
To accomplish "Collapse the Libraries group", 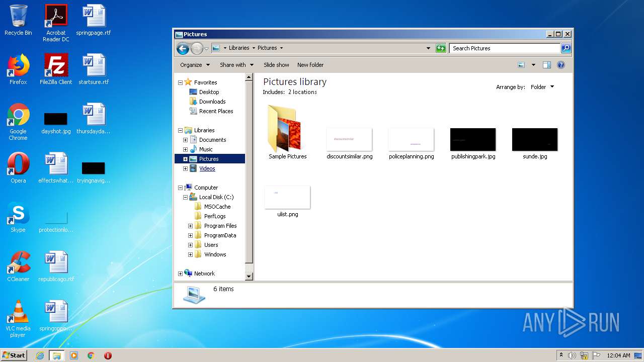I will click(180, 130).
